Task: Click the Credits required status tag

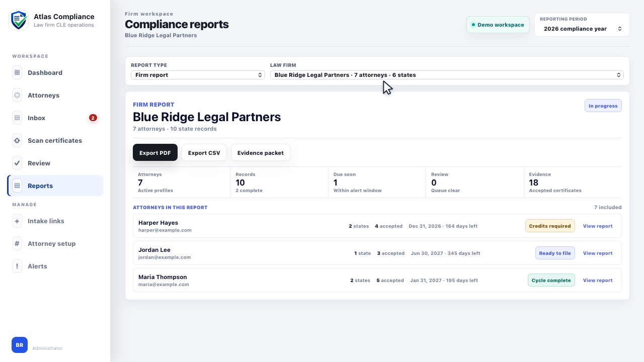Action: [x=550, y=226]
